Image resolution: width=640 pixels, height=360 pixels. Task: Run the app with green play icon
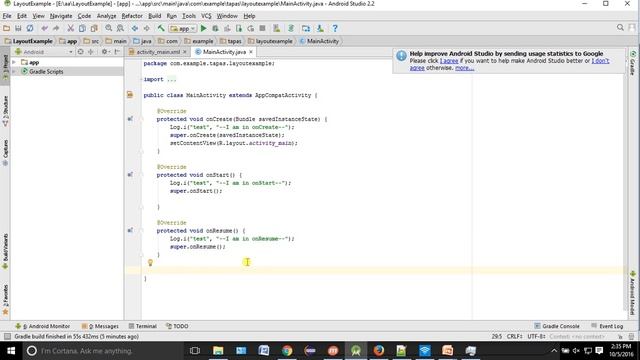(x=203, y=29)
